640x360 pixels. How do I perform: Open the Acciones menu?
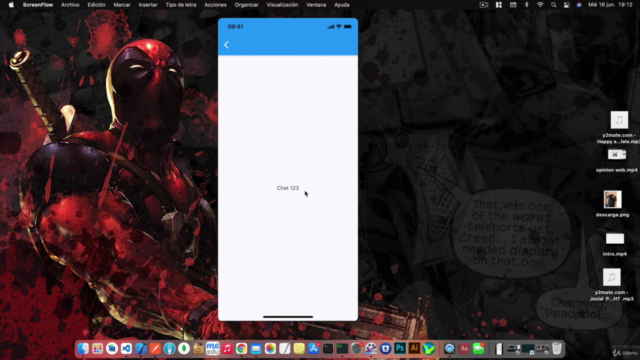coord(215,5)
